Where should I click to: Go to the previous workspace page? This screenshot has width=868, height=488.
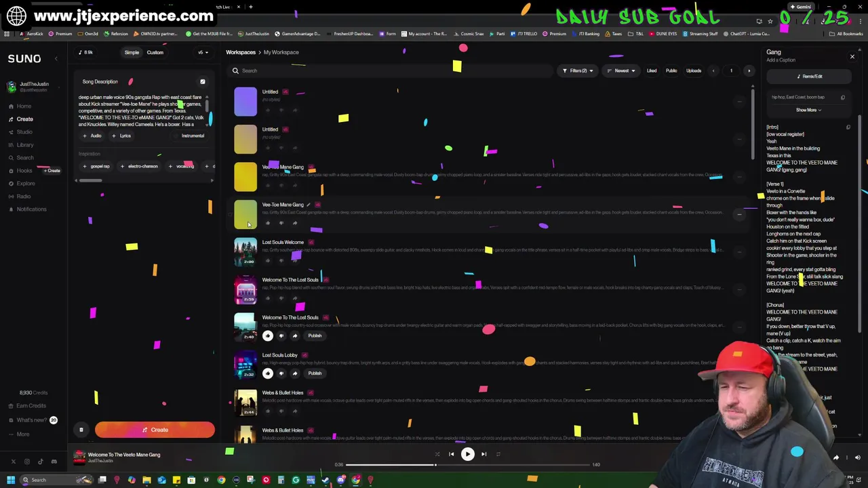713,70
